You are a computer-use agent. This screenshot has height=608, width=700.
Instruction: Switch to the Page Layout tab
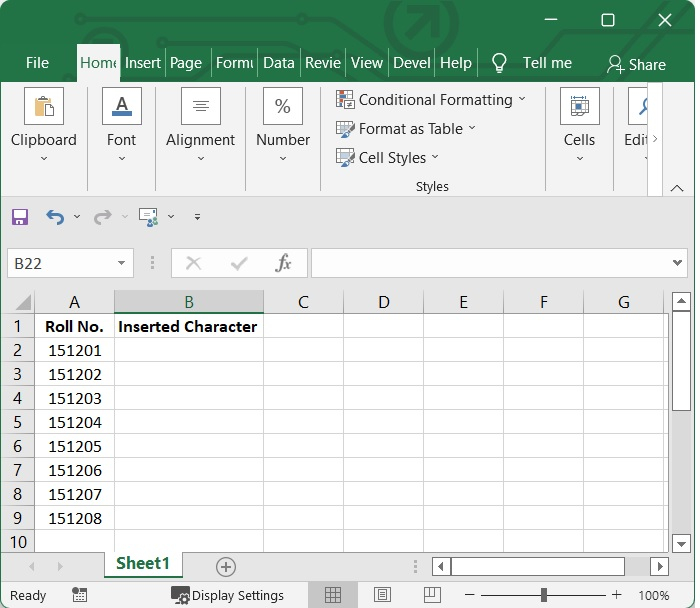tap(186, 62)
